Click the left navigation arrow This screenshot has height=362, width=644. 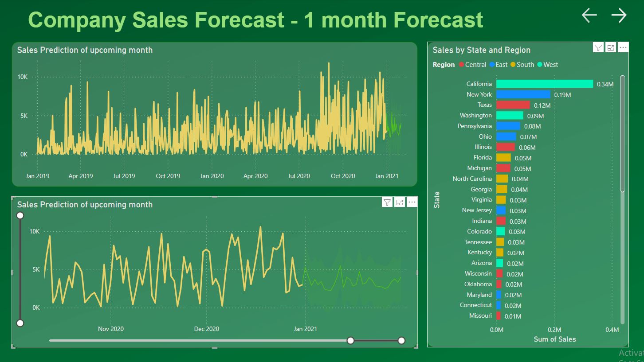pos(589,16)
